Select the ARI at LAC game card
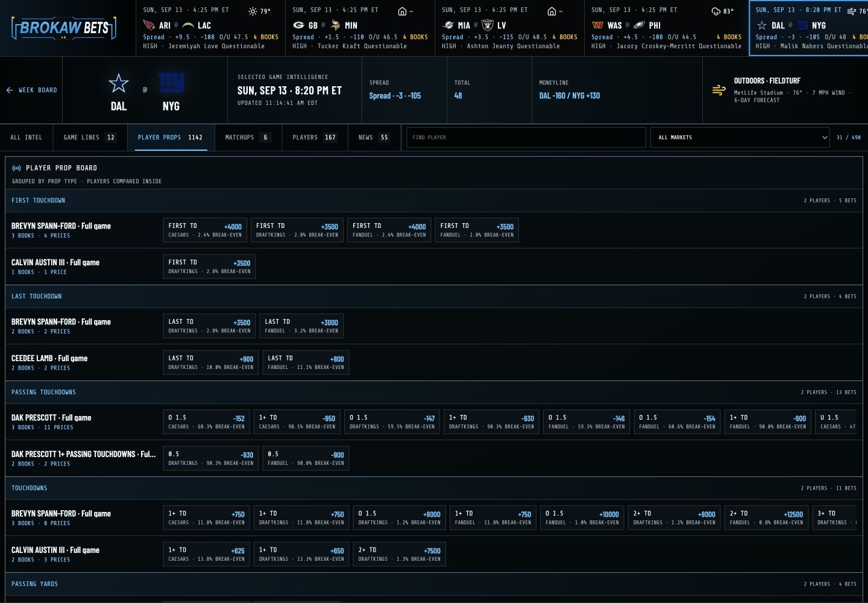Image resolution: width=868 pixels, height=603 pixels. pos(211,28)
